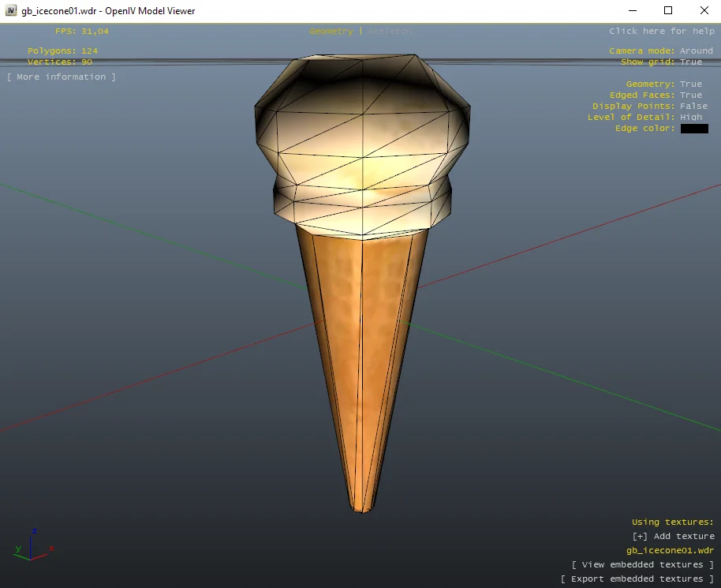Click the OpenIV app icon in title bar
This screenshot has height=588, width=721.
[x=11, y=11]
